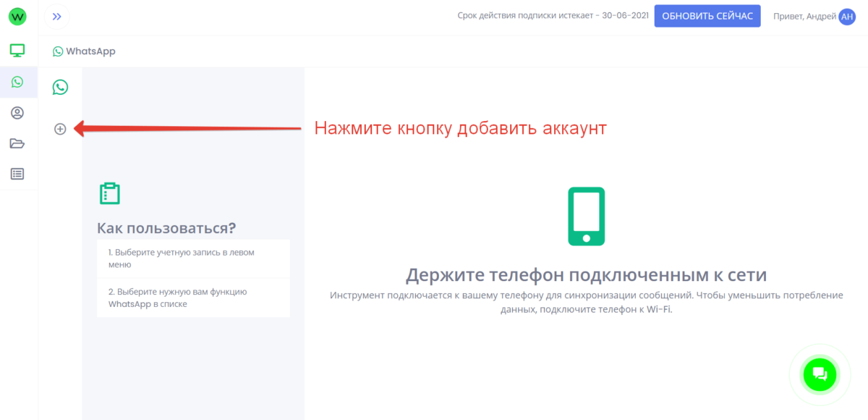Click the WhatsApp page title in header
The width and height of the screenshot is (868, 420).
pyautogui.click(x=84, y=51)
